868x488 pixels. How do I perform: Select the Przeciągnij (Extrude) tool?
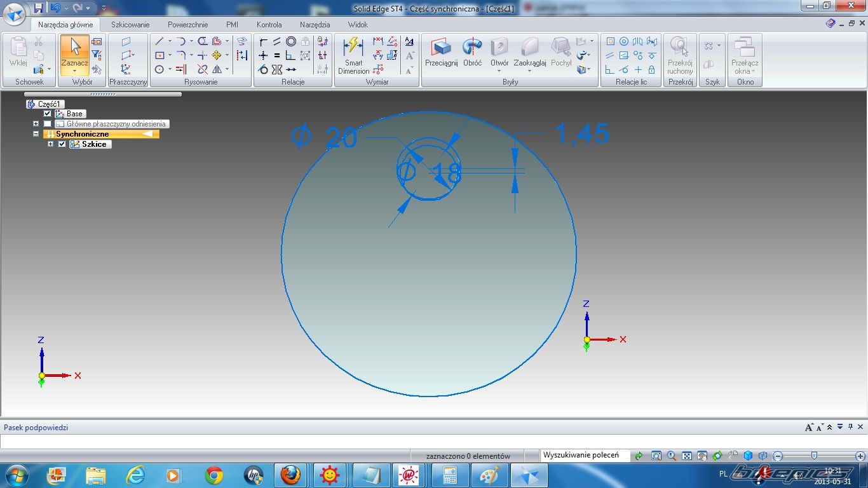(441, 53)
